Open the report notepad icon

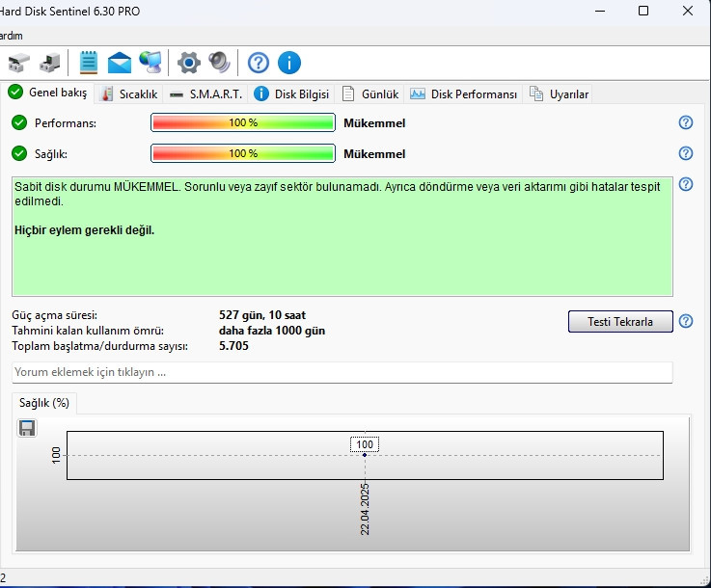pos(89,63)
